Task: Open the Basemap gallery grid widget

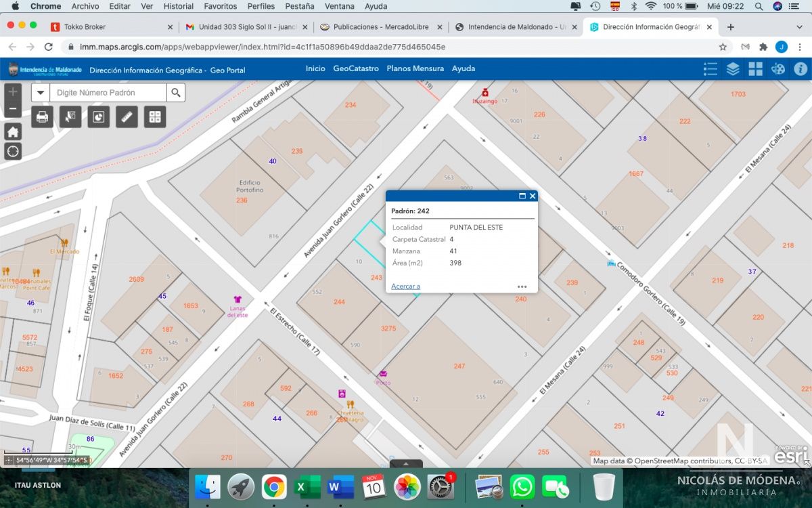Action: point(756,69)
